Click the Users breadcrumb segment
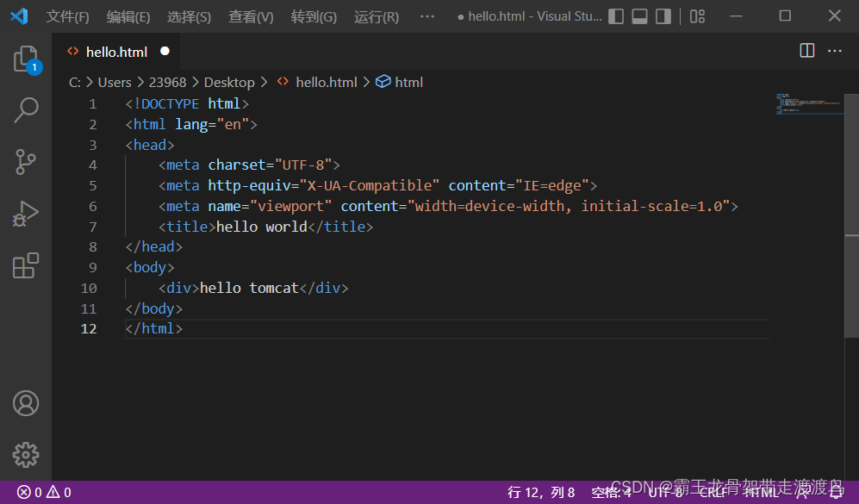The height and width of the screenshot is (504, 859). tap(115, 82)
